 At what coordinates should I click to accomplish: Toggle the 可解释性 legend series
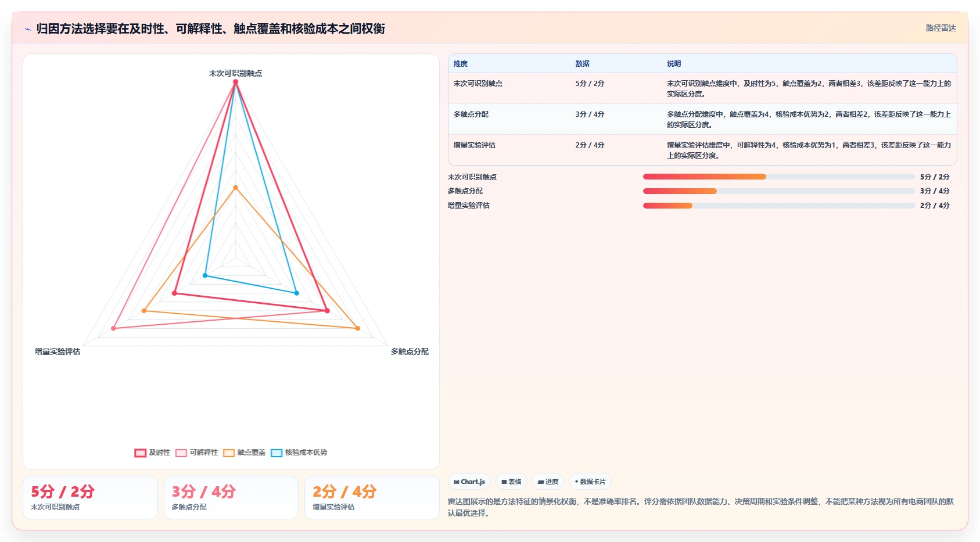coord(196,453)
